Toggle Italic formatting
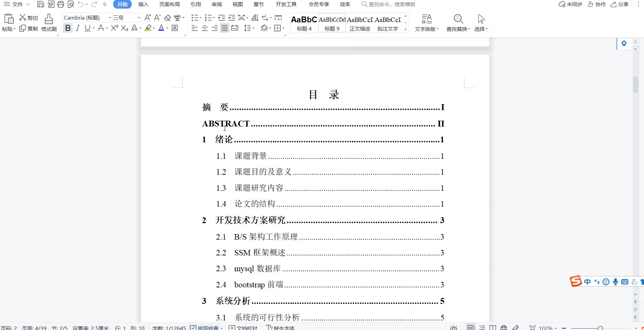The image size is (644, 330). point(78,28)
